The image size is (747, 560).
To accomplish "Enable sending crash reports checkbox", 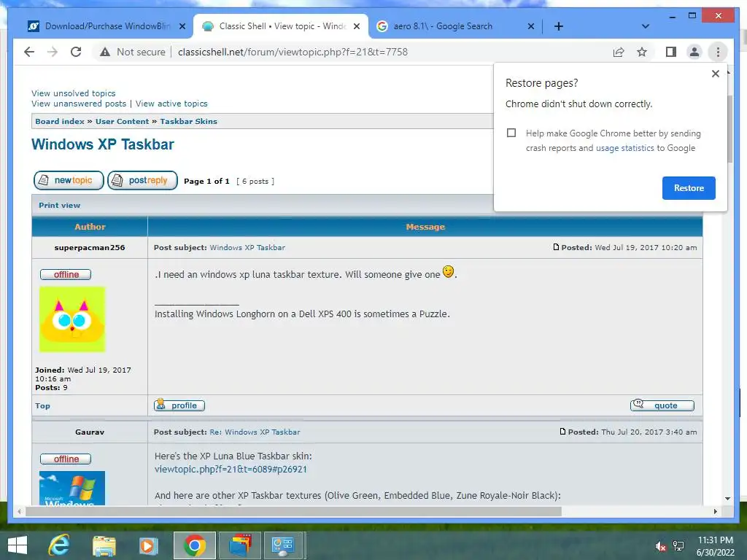I will (x=511, y=133).
